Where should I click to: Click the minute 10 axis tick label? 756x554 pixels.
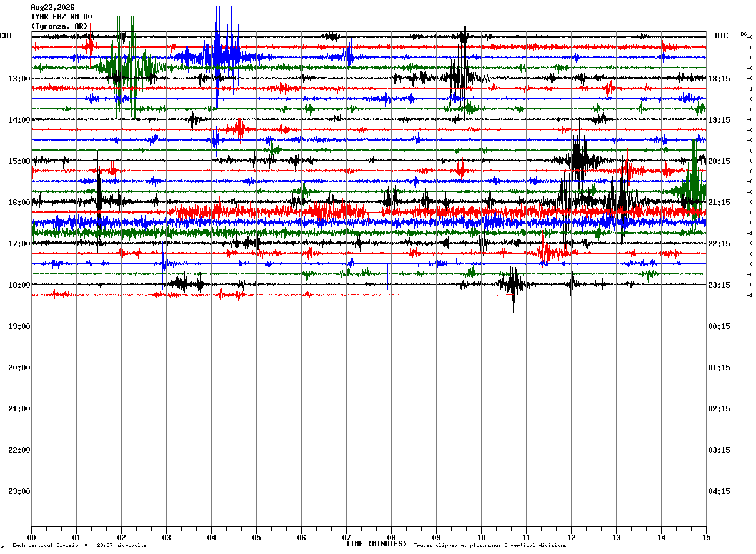[481, 537]
